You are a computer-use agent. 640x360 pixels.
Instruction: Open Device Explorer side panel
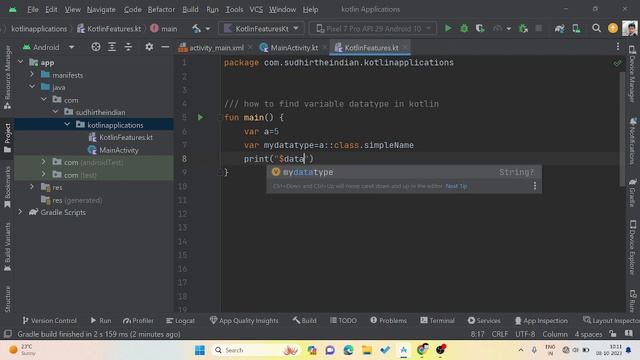633,248
